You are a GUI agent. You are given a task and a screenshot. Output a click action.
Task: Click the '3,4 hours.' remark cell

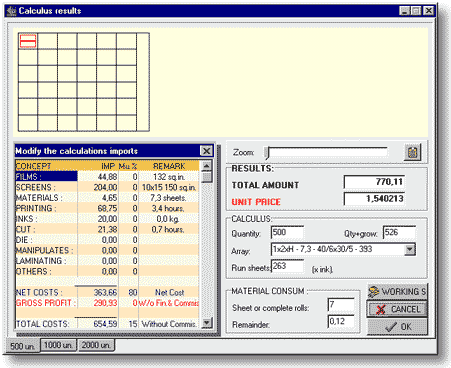(168, 208)
